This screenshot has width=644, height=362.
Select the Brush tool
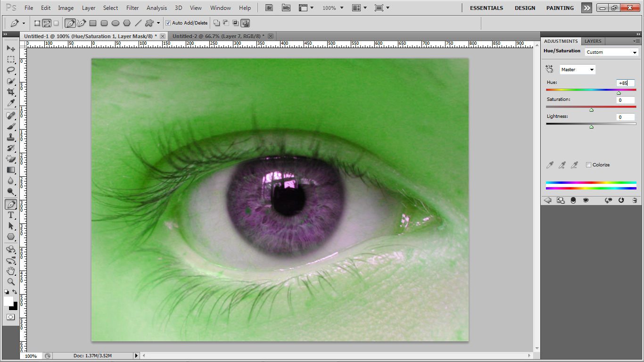[11, 126]
